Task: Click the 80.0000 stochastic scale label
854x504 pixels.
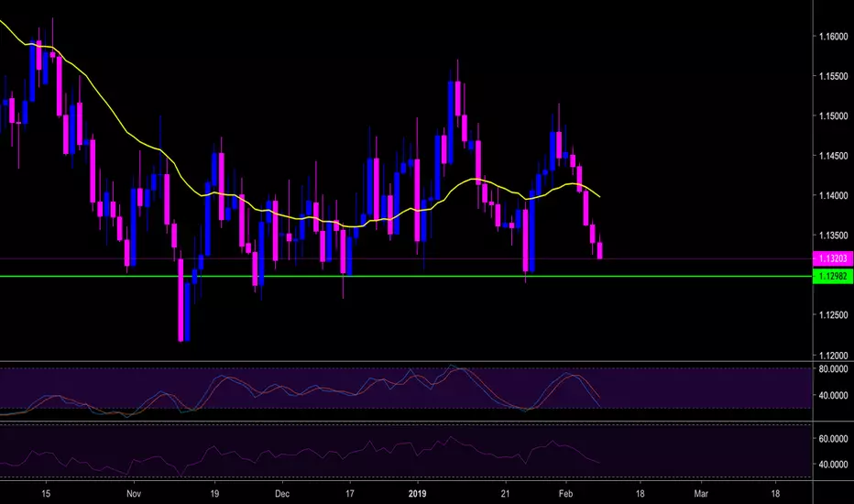Action: coord(833,369)
